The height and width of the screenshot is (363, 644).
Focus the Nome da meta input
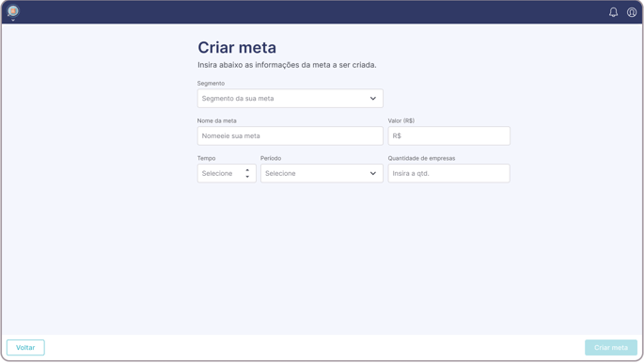290,136
